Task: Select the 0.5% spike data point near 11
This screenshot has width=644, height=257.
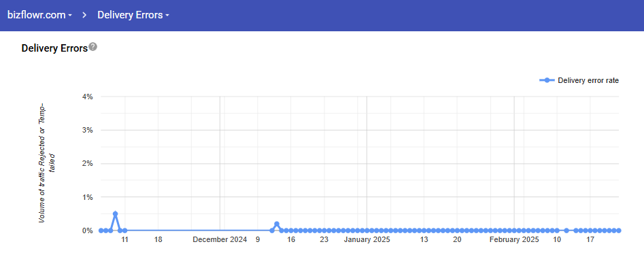Action: tap(116, 214)
